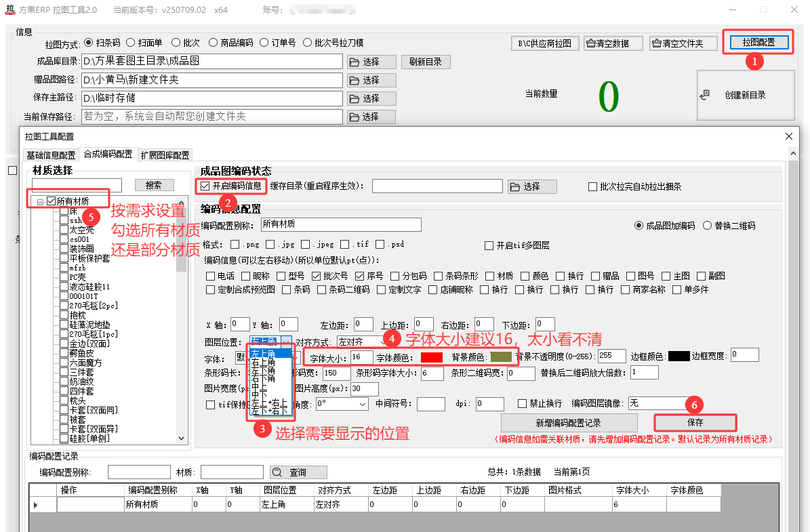
Task: Choose 右上角 from position list
Action: 264,363
